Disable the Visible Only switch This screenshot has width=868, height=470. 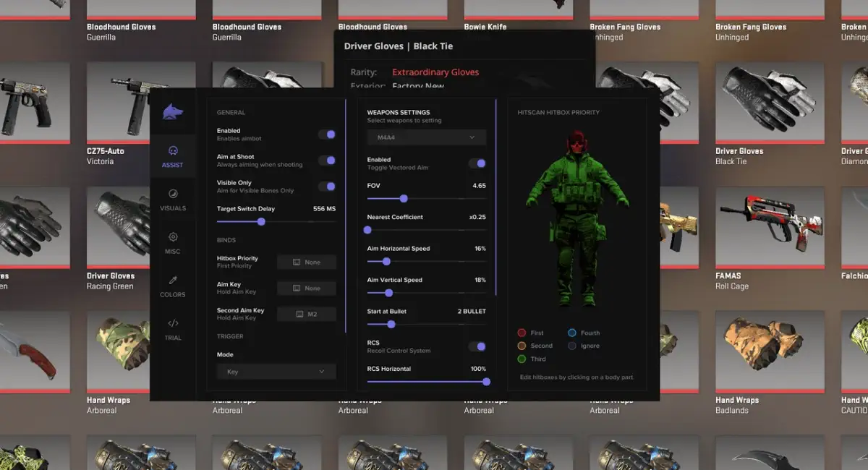click(x=327, y=187)
